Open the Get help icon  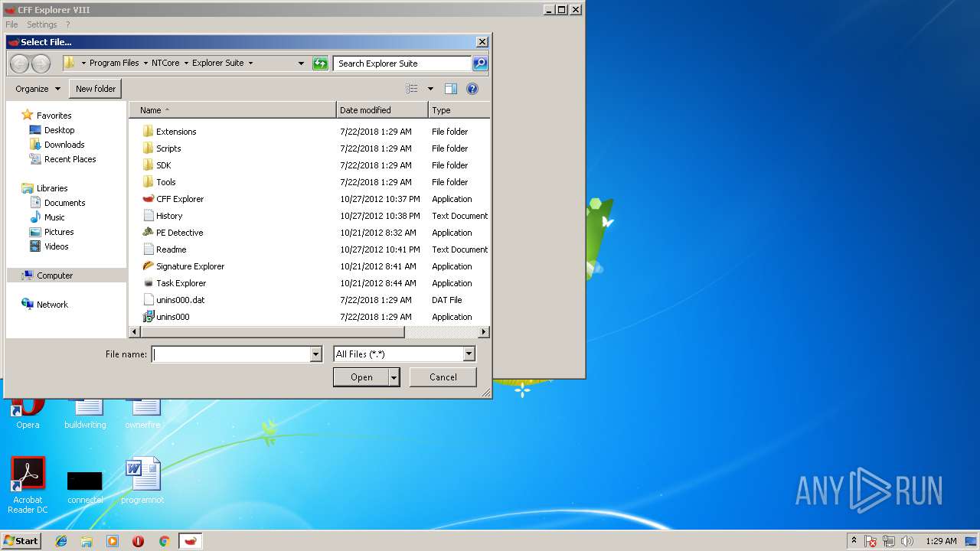coord(472,89)
